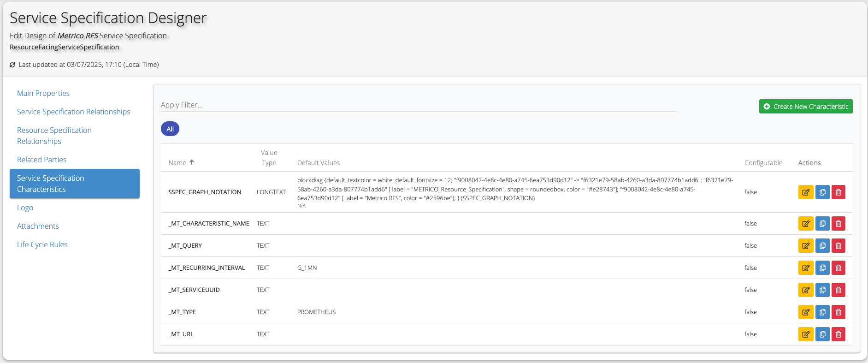Delete the _MT_RECURRING_INTERVAL row
Image resolution: width=868 pixels, height=363 pixels.
tap(838, 268)
